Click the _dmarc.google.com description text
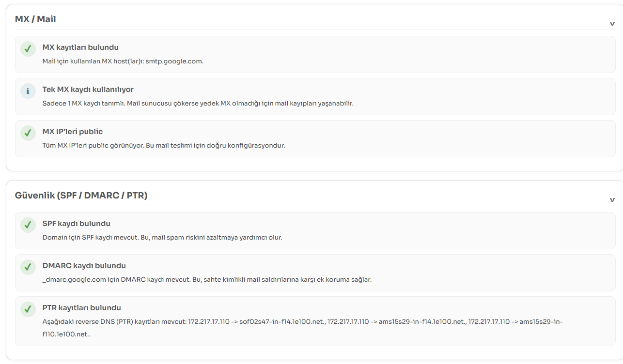 207,280
